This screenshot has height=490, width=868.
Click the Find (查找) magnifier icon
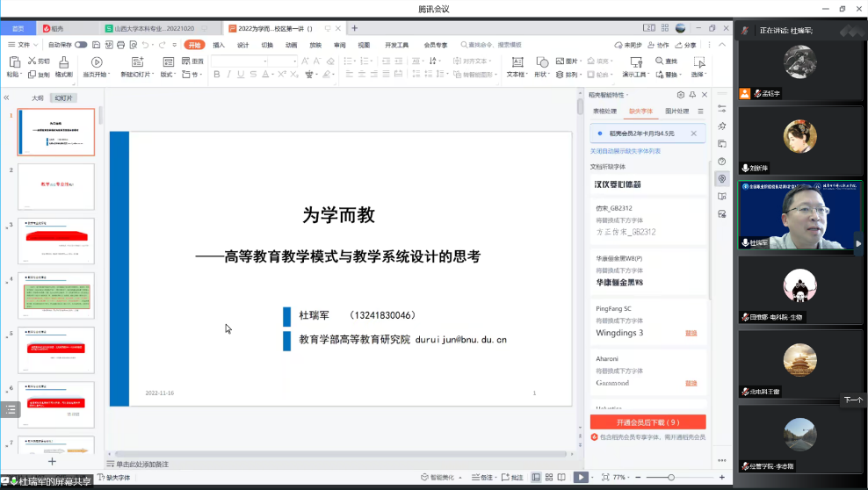click(658, 61)
